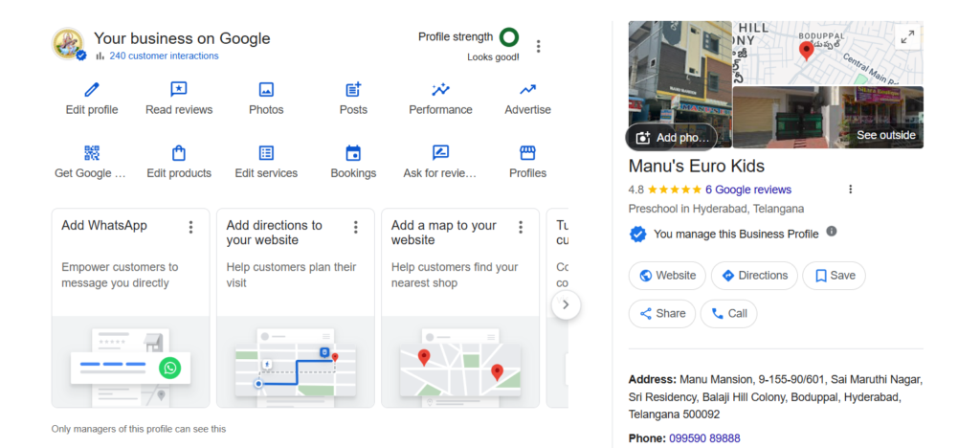
Task: Open the Performance chart icon
Action: coord(440,90)
